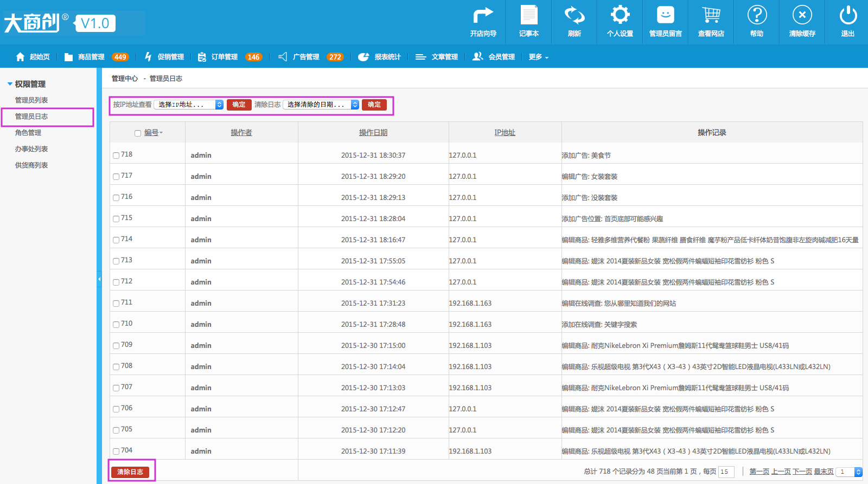Jump to 最末页 in pagination

824,472
